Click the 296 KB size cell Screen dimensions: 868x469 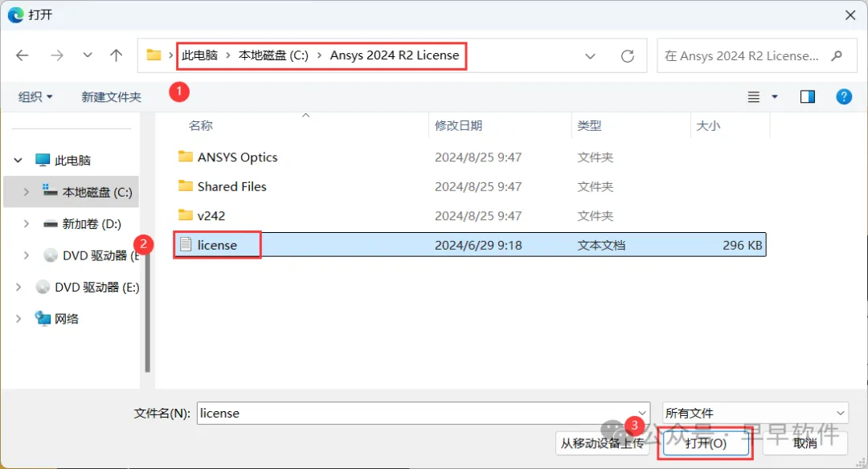click(742, 245)
